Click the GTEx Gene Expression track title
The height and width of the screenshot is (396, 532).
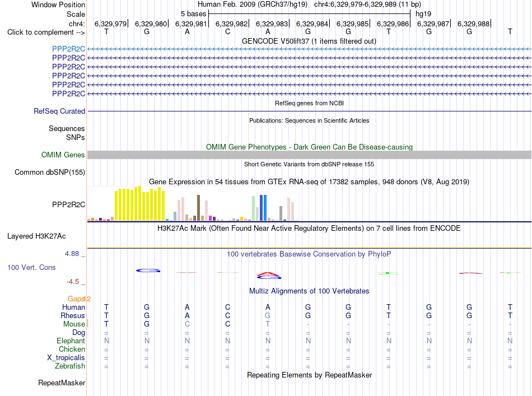click(309, 182)
